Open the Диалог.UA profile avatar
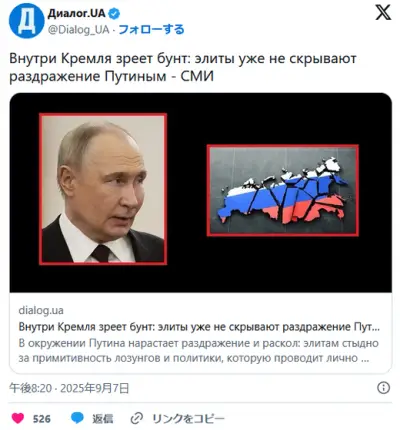400x430 pixels. 27,22
